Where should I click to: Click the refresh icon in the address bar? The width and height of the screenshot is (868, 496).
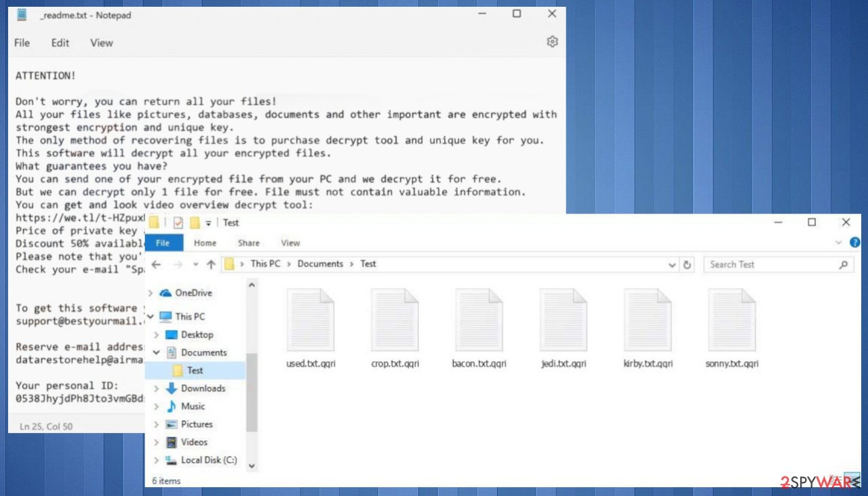(688, 264)
